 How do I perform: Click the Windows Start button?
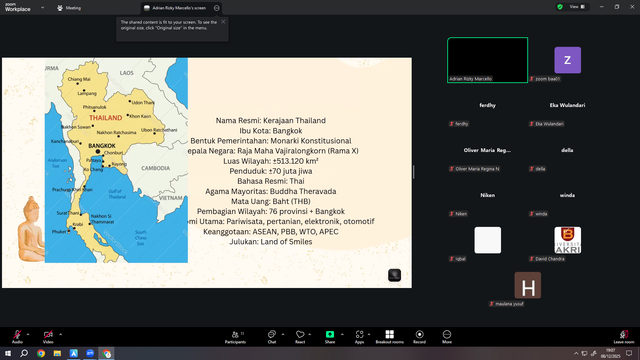[x=8, y=353]
